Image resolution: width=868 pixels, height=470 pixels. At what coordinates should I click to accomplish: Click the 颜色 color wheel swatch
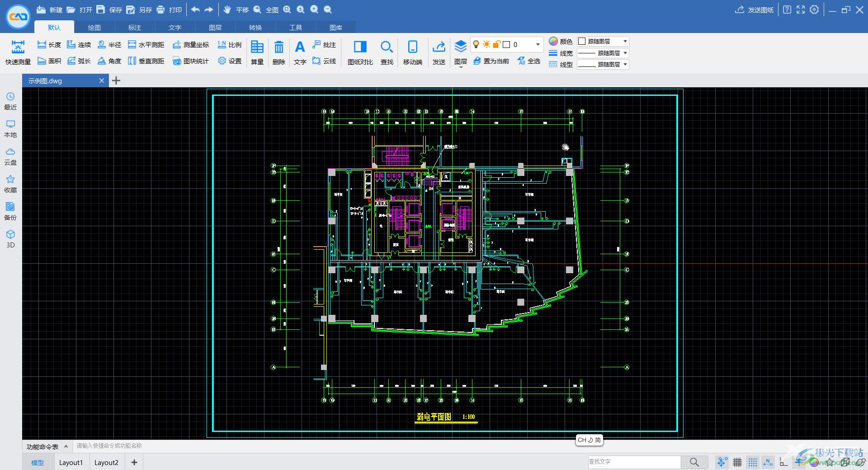click(x=553, y=41)
